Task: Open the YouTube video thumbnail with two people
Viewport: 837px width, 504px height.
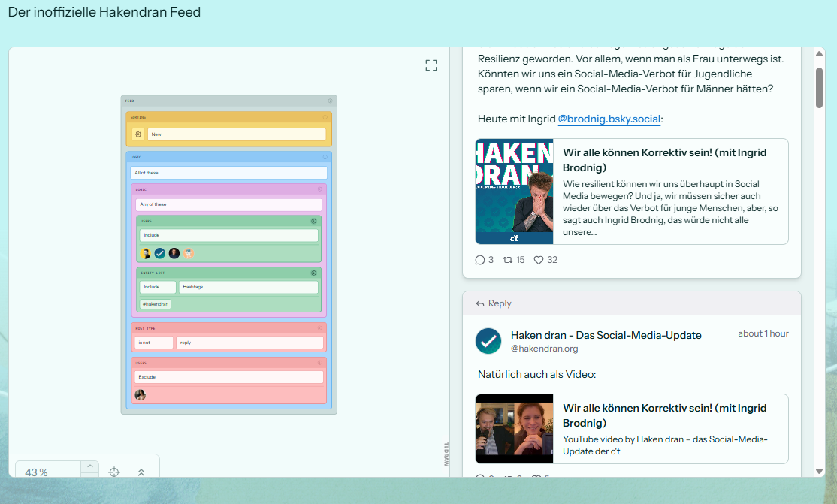Action: [x=514, y=429]
